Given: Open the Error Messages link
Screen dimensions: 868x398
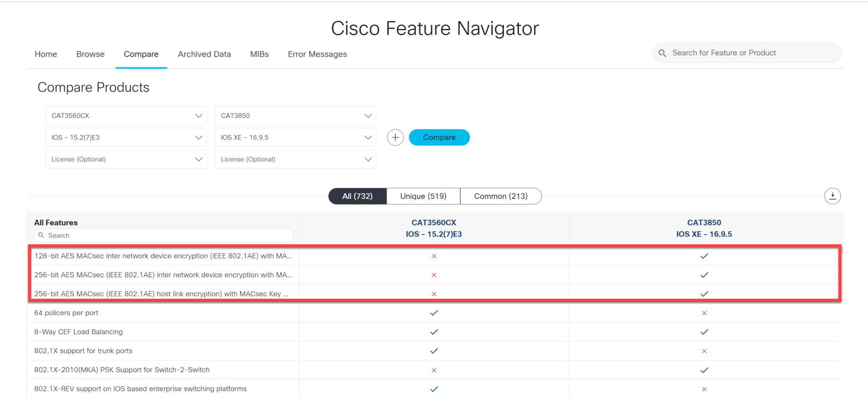Looking at the screenshot, I should pos(317,54).
